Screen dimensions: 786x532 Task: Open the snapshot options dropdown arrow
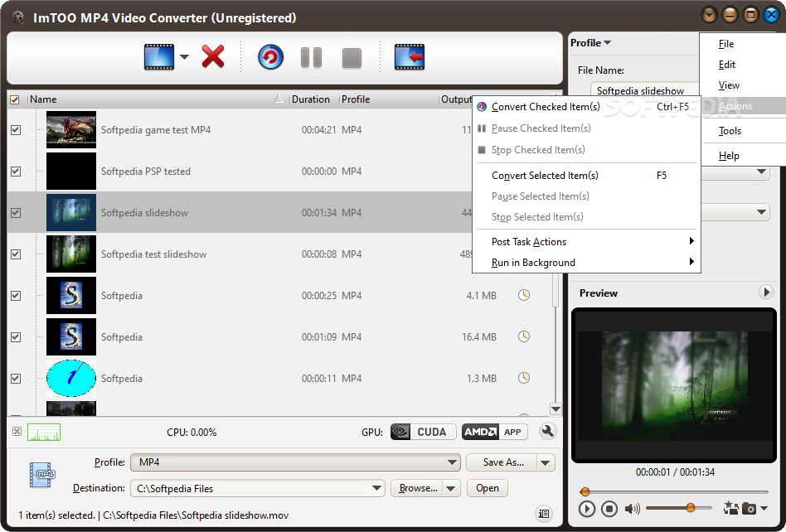click(x=764, y=509)
